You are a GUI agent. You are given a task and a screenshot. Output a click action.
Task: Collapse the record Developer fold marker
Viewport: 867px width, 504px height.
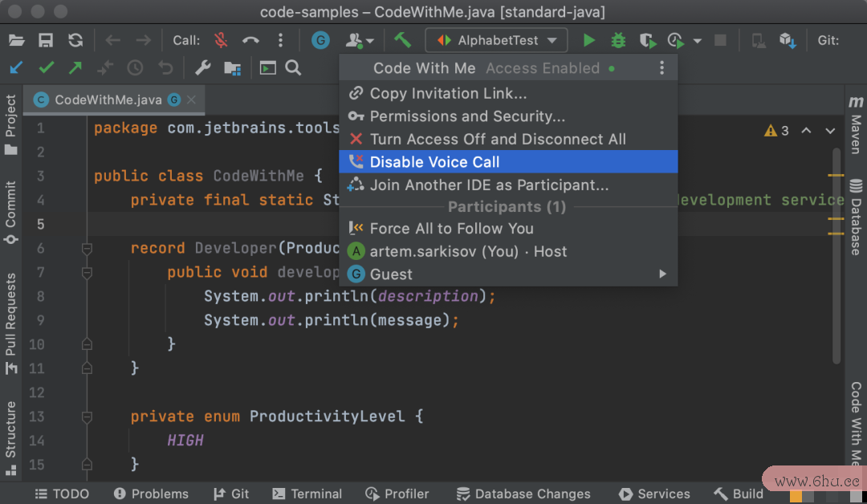pyautogui.click(x=87, y=249)
